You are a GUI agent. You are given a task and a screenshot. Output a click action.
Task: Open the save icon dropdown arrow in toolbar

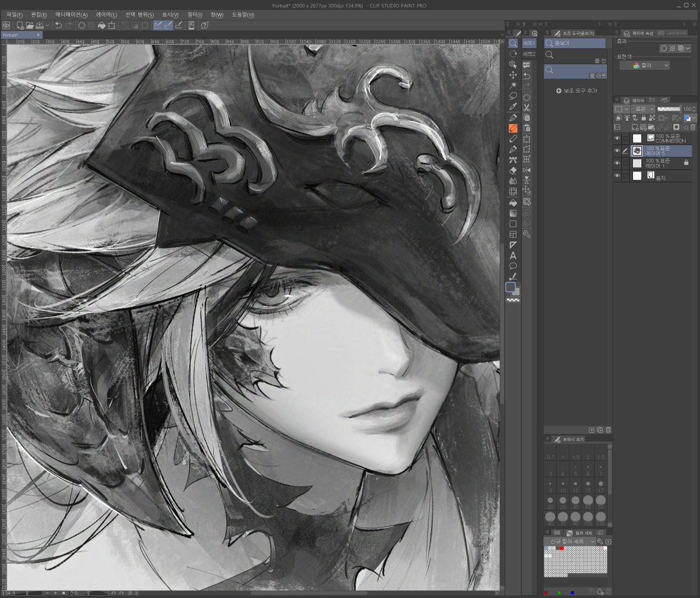tap(47, 25)
